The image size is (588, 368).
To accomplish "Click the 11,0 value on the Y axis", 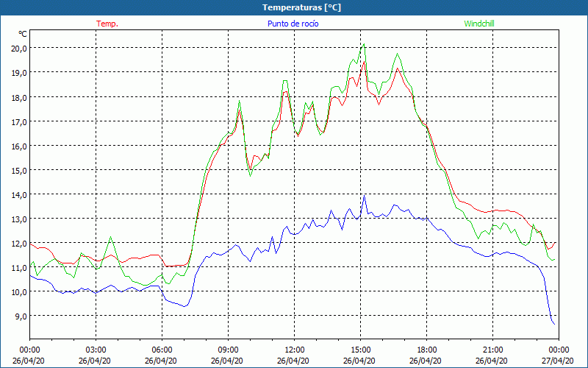I will click(19, 267).
